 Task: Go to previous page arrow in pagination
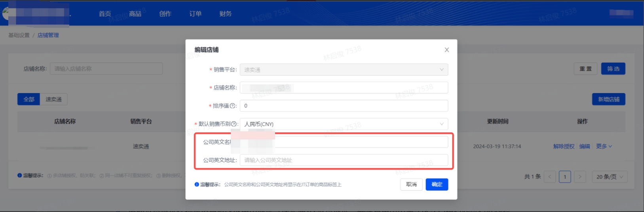549,177
